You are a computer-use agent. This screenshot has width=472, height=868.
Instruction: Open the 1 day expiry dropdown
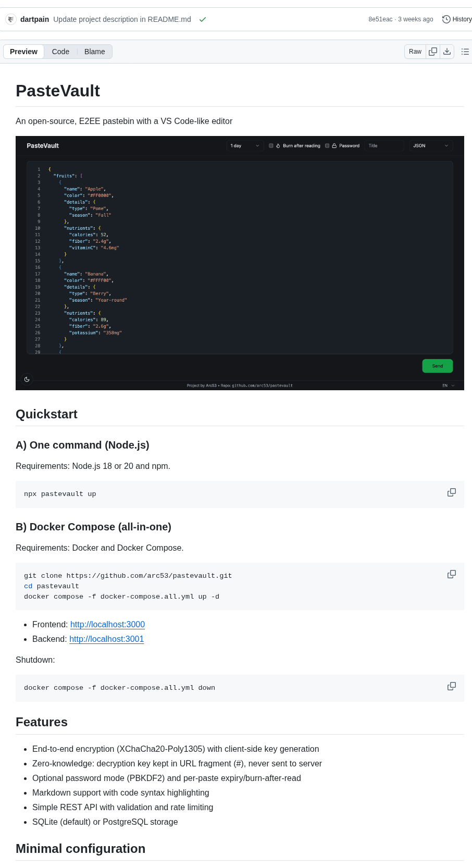tap(244, 146)
